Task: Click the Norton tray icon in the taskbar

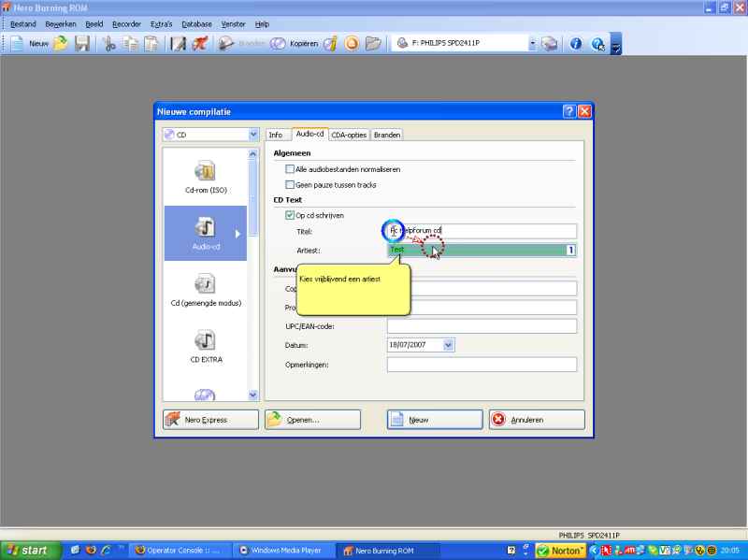Action: [x=559, y=551]
